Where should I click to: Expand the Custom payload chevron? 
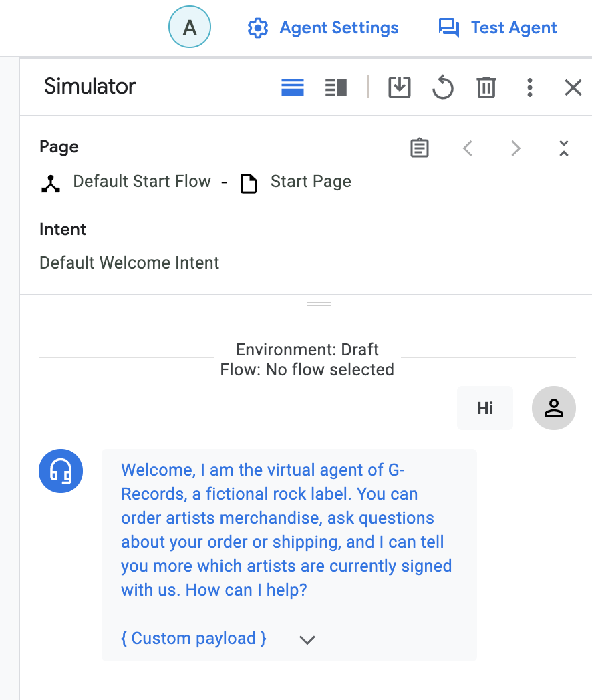(x=307, y=639)
